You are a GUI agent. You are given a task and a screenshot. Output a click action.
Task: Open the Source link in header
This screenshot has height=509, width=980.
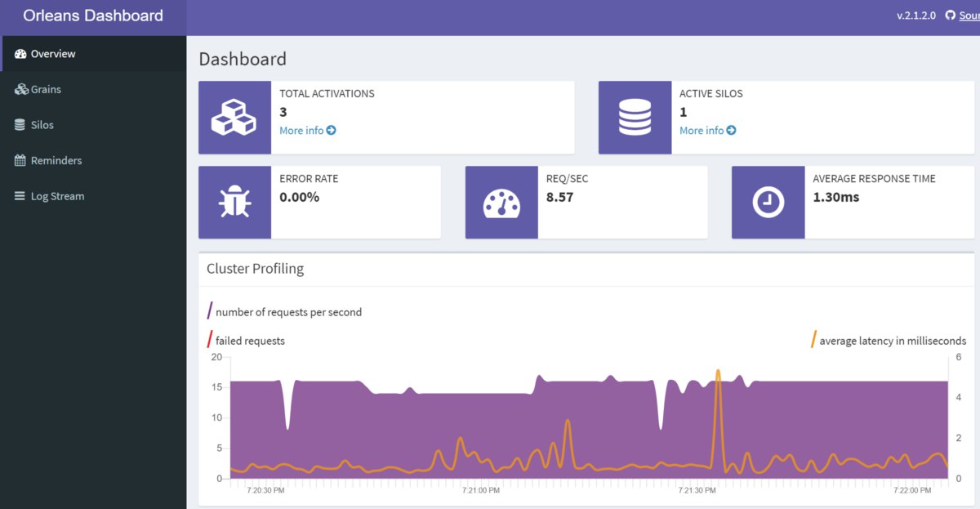pyautogui.click(x=969, y=16)
